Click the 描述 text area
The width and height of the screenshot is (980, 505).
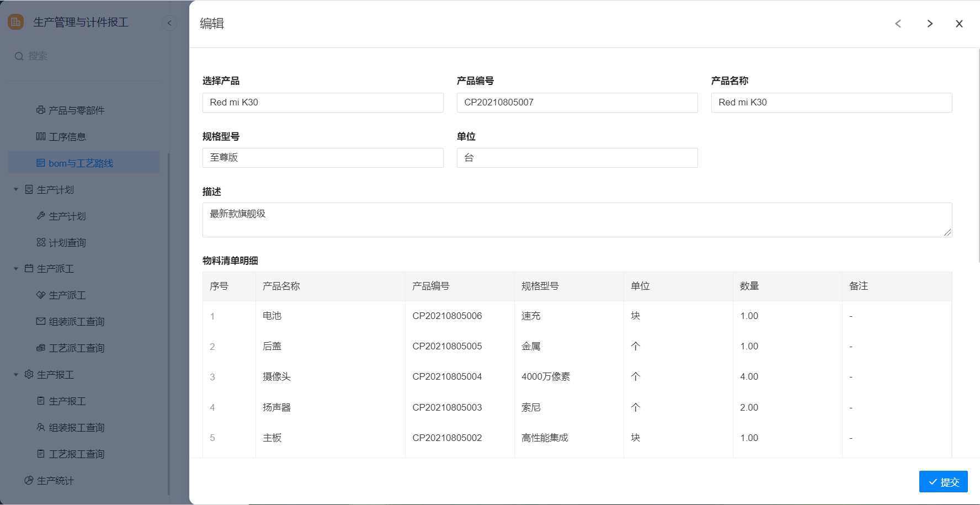[577, 220]
